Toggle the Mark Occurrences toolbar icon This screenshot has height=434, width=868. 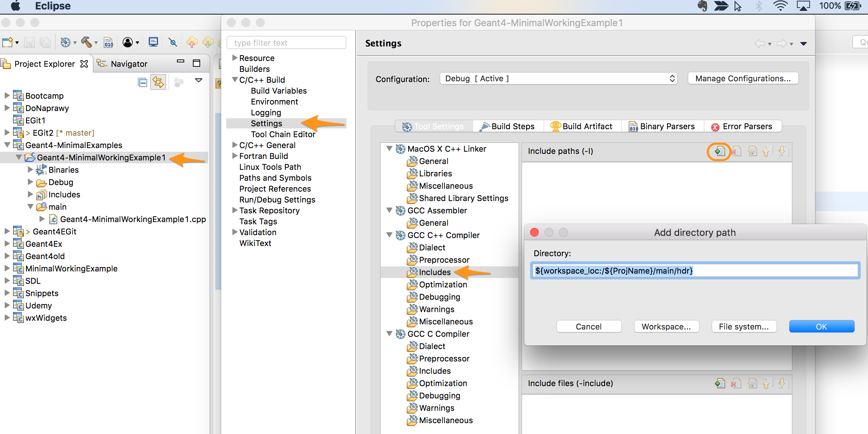[173, 42]
